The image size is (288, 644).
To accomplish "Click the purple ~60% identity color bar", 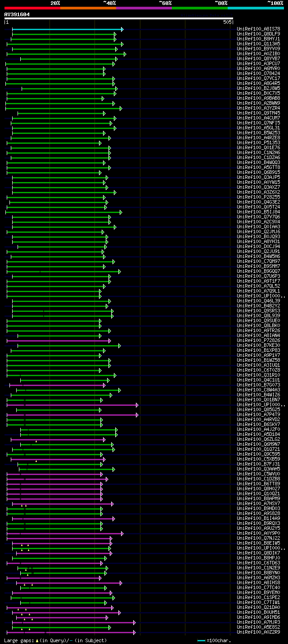I will click(144, 8).
